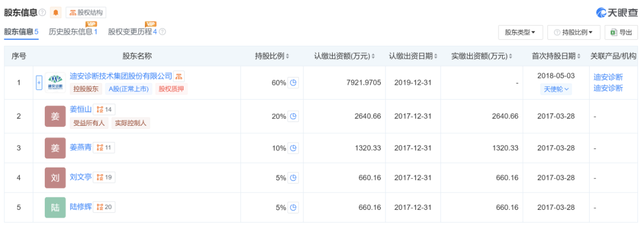Viewport: 644px width, 229px height.
Task: Open first 迪安诊断 related product link
Action: tap(608, 77)
